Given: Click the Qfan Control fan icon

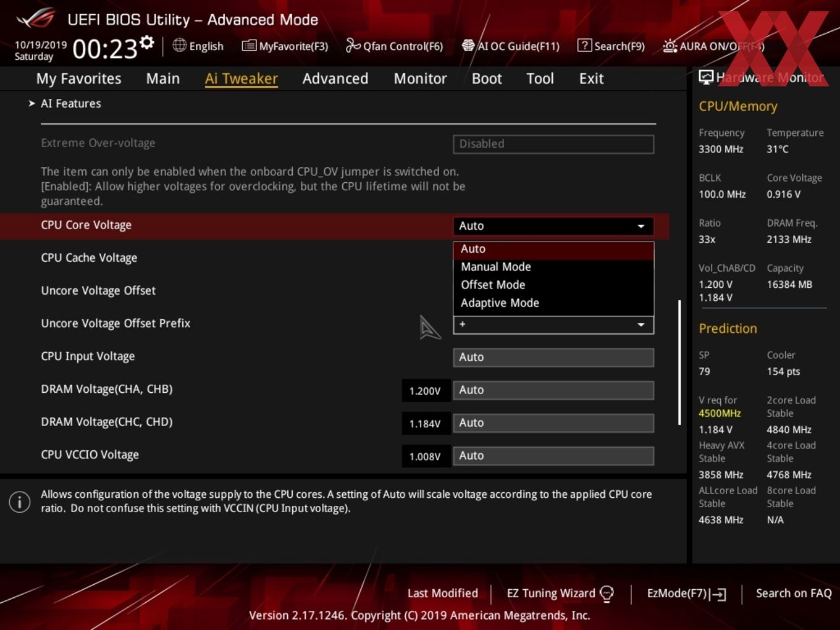Looking at the screenshot, I should [353, 45].
